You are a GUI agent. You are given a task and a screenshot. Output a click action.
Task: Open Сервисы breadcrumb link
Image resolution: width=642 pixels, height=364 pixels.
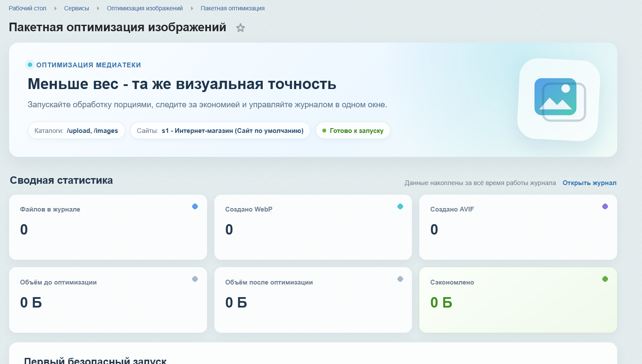(77, 8)
